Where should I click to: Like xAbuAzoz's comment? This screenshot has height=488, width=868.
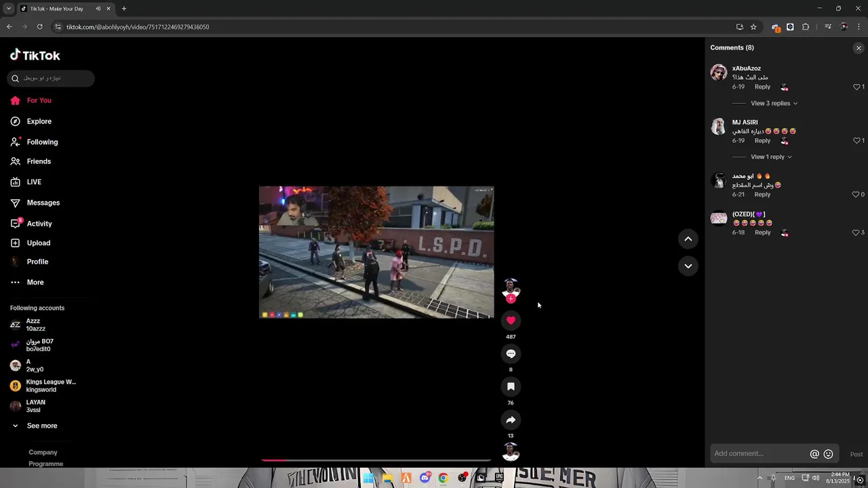point(856,87)
